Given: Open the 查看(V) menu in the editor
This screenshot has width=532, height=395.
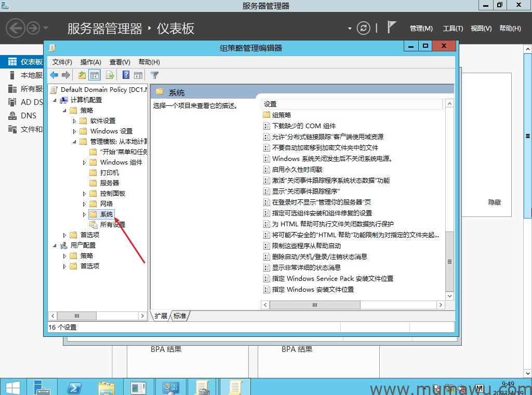Looking at the screenshot, I should 119,62.
